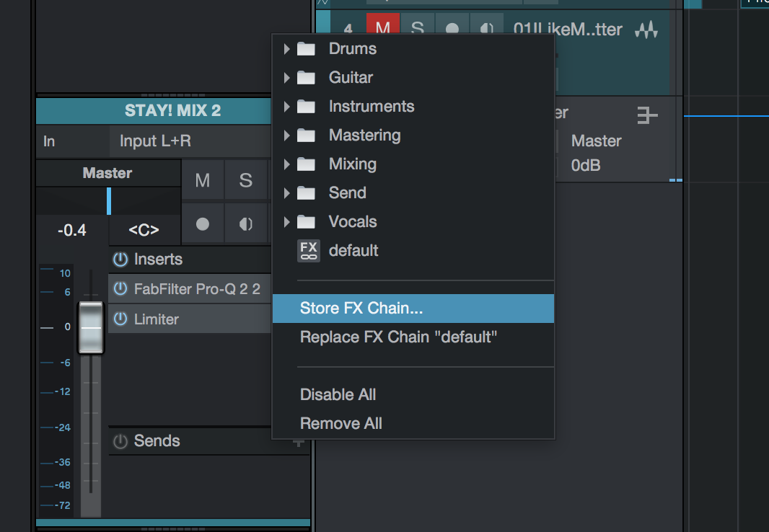Click the Guitar folder icon
This screenshot has width=769, height=532.
(307, 78)
